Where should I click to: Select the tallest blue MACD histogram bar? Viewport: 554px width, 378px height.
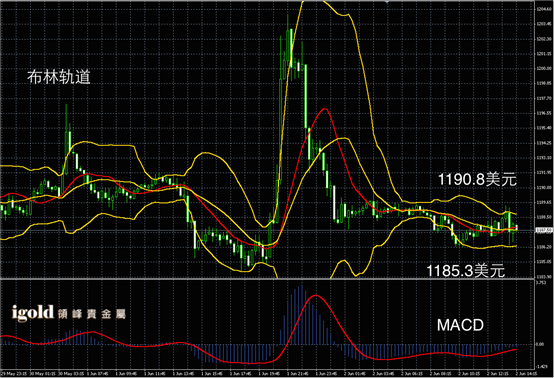coord(301,314)
